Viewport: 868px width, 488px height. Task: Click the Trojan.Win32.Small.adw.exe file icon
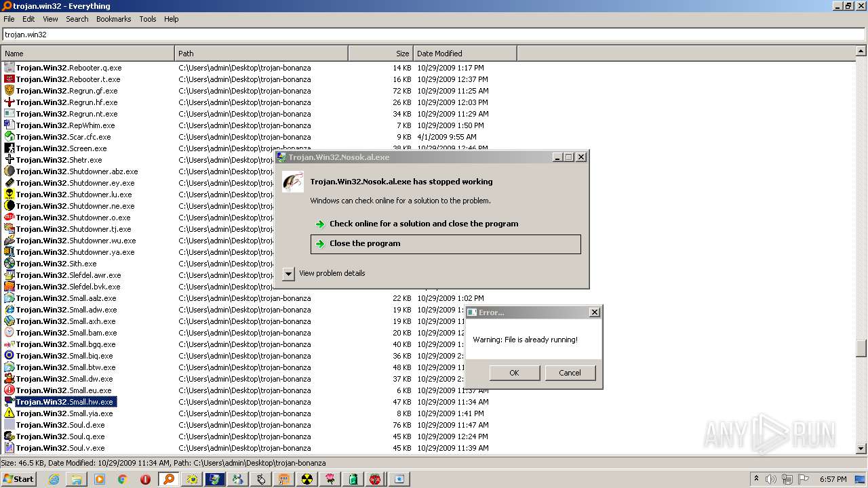coord(9,310)
